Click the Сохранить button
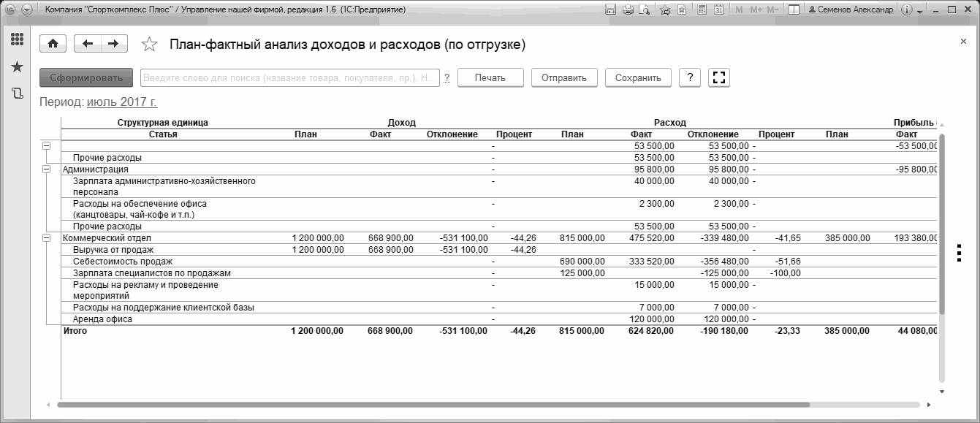The image size is (980, 423). 638,77
